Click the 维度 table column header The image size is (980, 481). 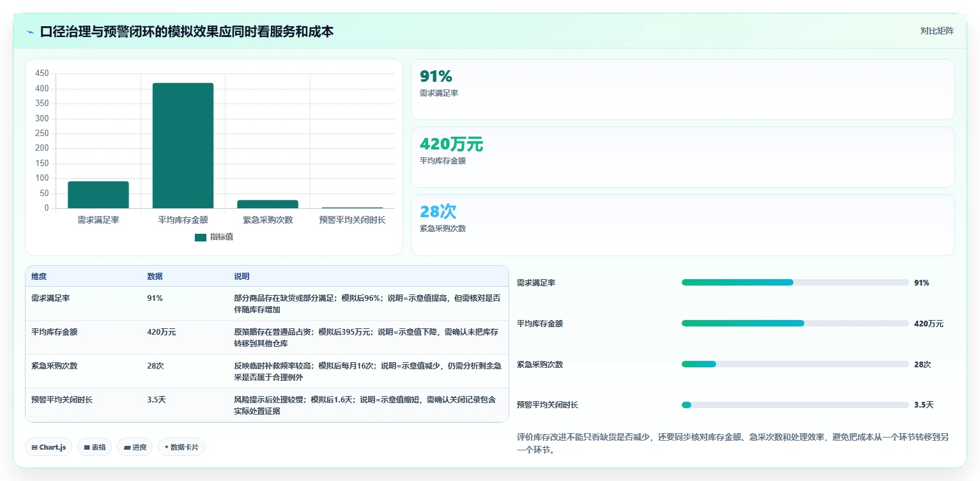coord(39,277)
